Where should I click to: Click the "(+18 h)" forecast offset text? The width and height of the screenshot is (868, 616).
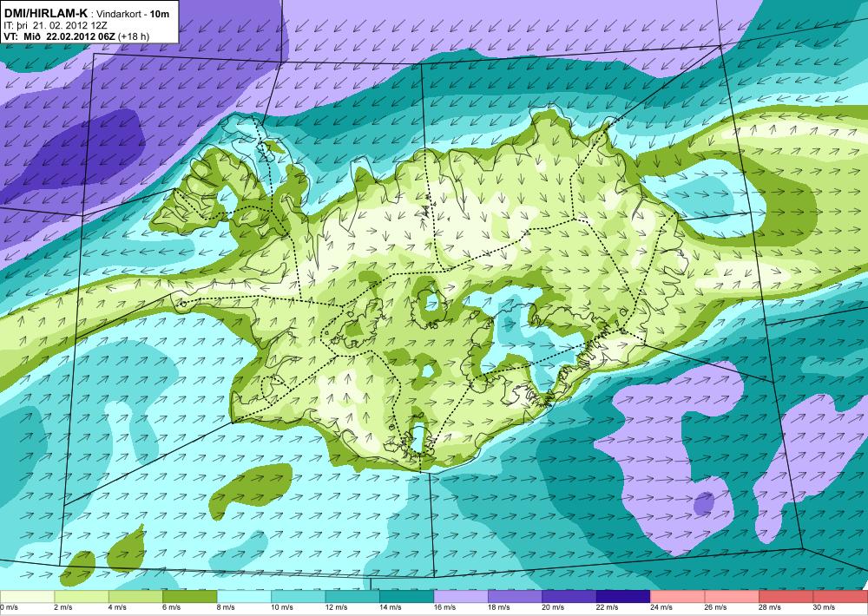(134, 37)
